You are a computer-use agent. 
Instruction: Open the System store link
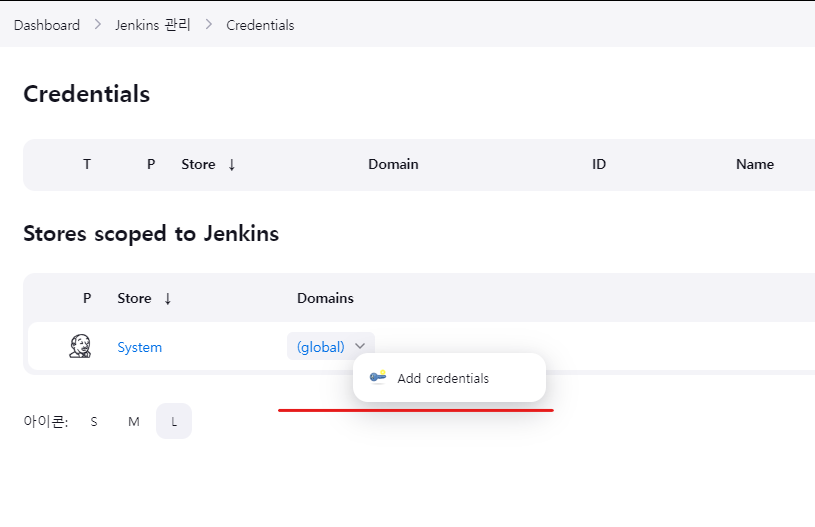[139, 347]
